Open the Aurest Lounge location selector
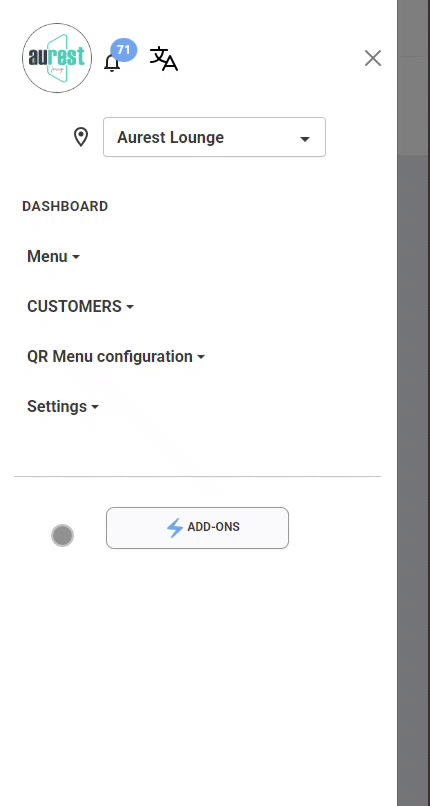 (214, 137)
